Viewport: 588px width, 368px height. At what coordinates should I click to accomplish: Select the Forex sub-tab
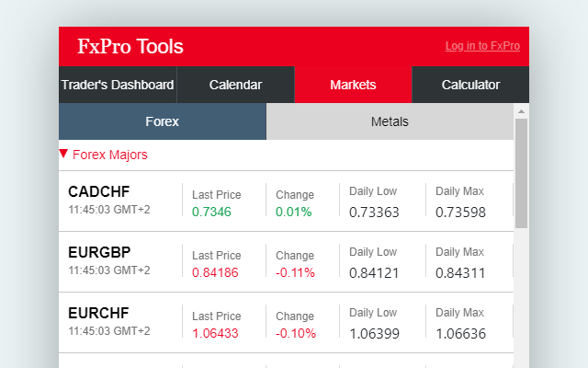[x=163, y=121]
